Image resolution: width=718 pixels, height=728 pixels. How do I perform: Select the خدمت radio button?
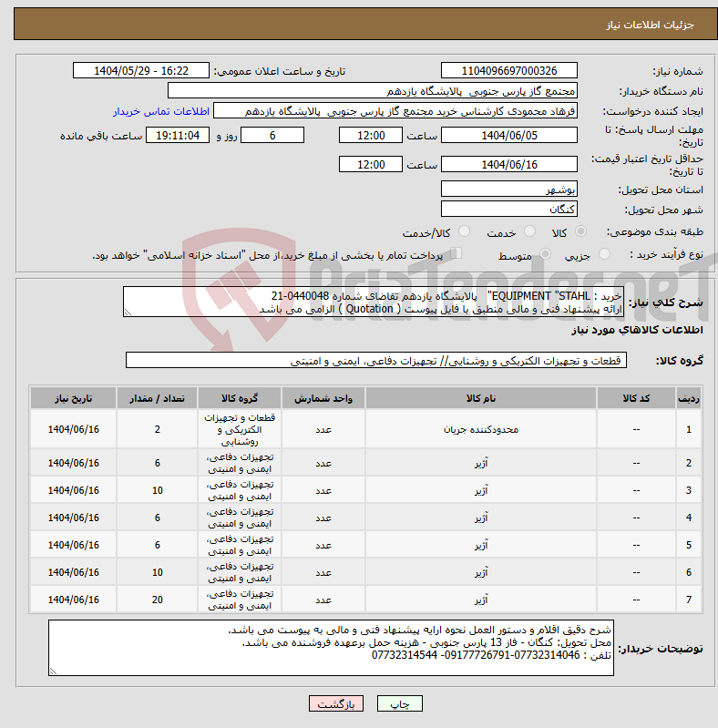pos(529,231)
